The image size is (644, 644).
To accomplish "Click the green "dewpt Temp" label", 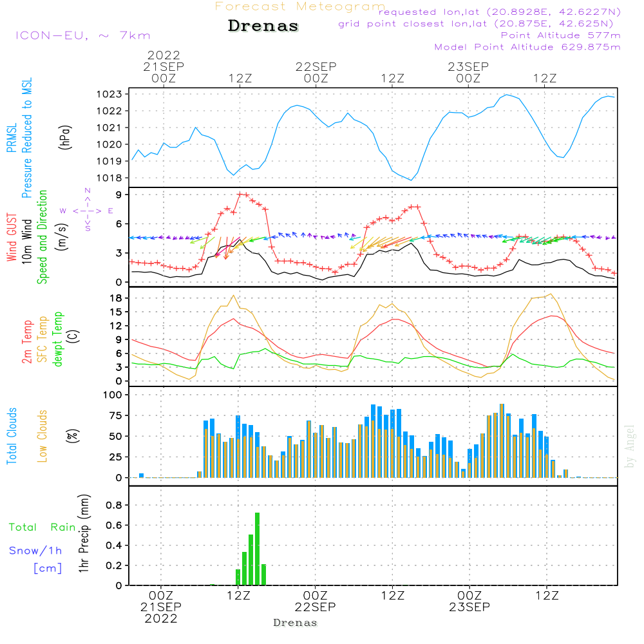I will (x=57, y=339).
